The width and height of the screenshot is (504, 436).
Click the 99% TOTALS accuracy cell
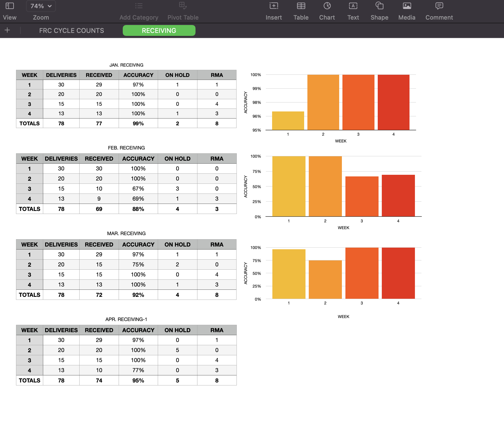(x=138, y=123)
